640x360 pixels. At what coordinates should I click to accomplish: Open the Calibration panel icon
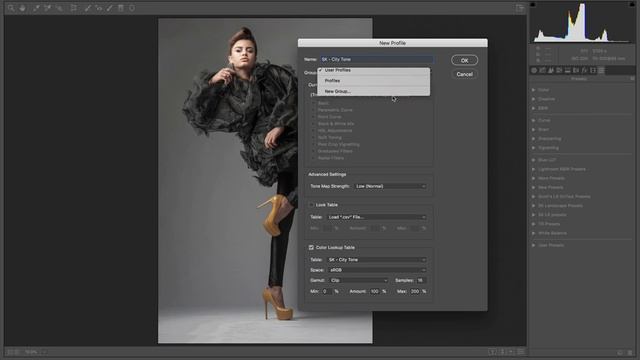click(593, 70)
